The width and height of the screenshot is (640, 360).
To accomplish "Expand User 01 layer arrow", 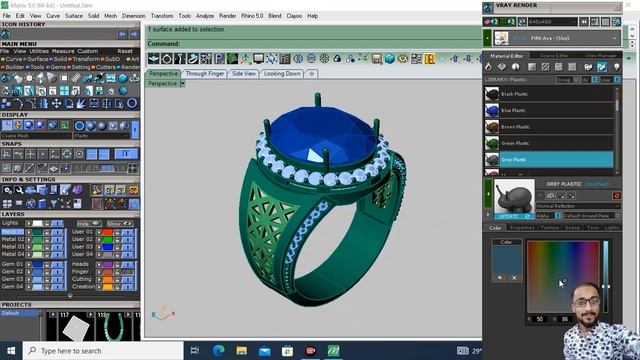I will tap(99, 232).
